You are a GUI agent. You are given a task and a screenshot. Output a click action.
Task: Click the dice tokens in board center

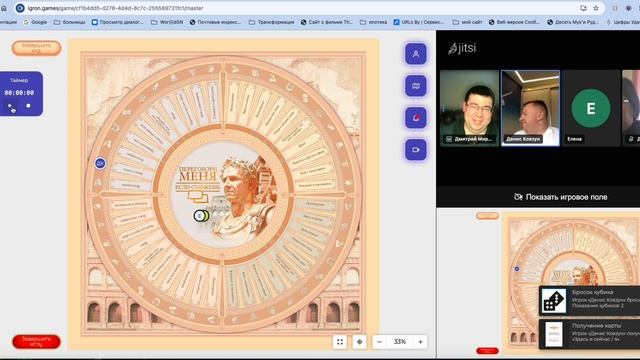coord(201,216)
